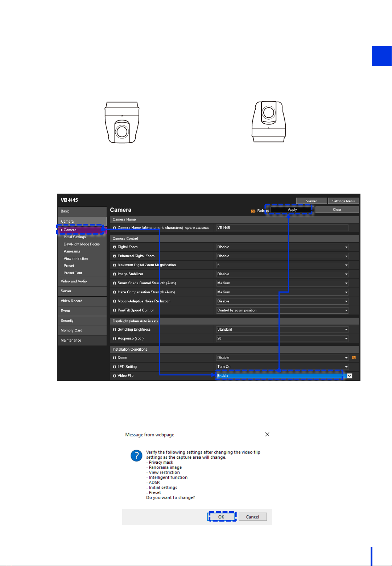
Task: Open Initial Settings in sidebar
Action: click(x=75, y=237)
